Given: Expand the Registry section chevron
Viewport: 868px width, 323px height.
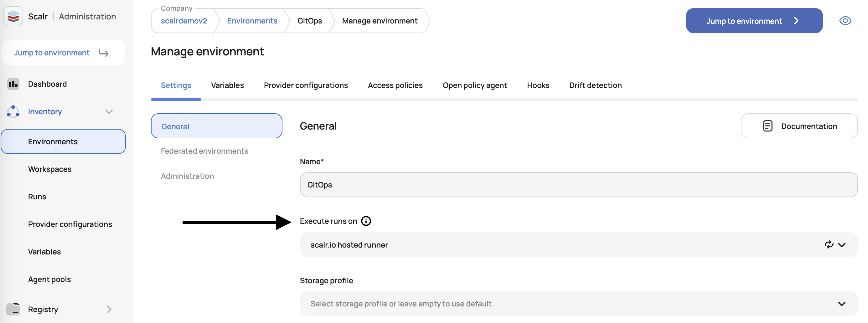Looking at the screenshot, I should click(x=109, y=309).
